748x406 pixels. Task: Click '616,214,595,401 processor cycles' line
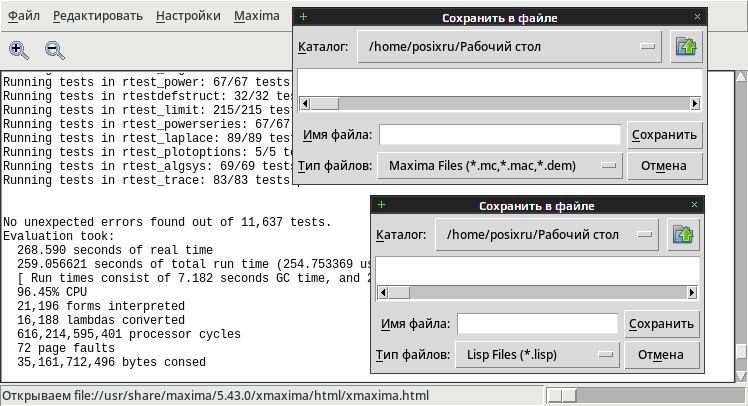point(129,334)
